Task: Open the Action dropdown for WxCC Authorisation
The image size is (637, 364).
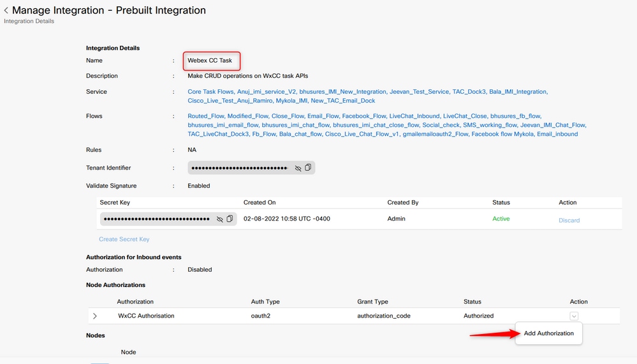Action: (x=574, y=316)
